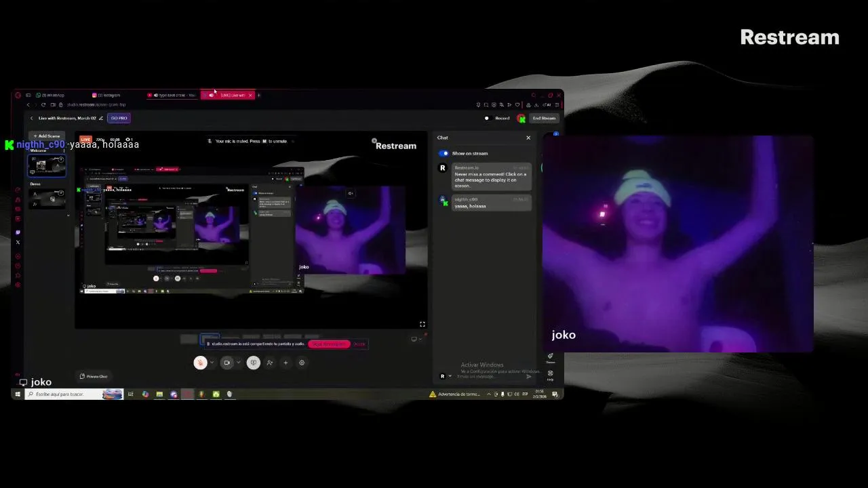Show hidden tray icons on the taskbar
This screenshot has height=488, width=868.
click(x=489, y=394)
